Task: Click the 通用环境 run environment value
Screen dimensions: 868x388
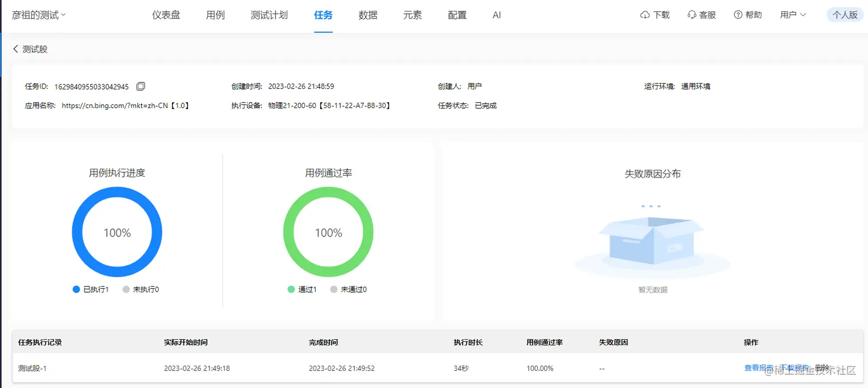Action: coord(696,87)
